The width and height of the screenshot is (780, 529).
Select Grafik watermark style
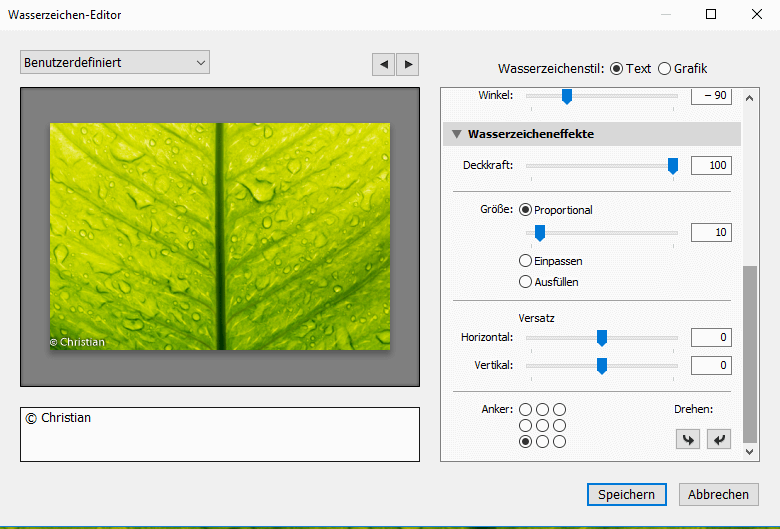[665, 69]
